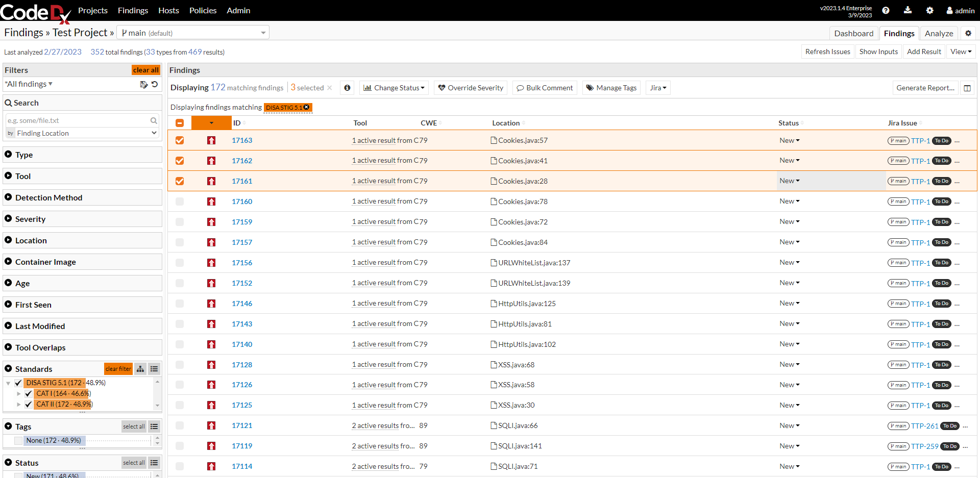This screenshot has height=478, width=980.
Task: Open finding 17146 link
Action: click(242, 304)
